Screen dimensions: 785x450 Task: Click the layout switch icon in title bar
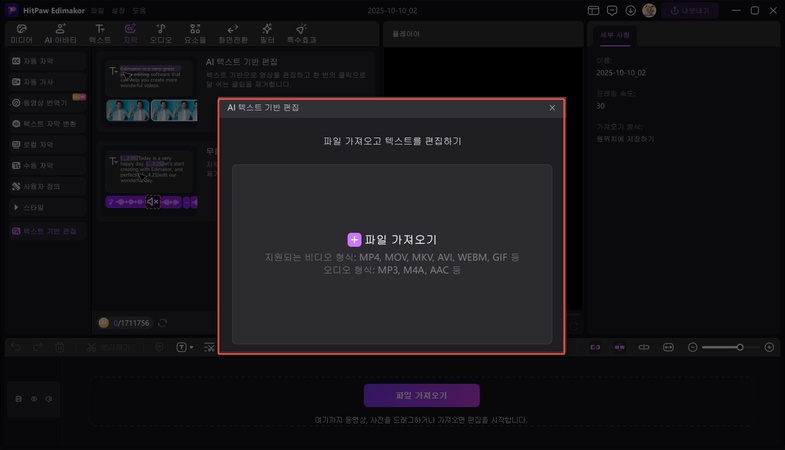tap(594, 10)
